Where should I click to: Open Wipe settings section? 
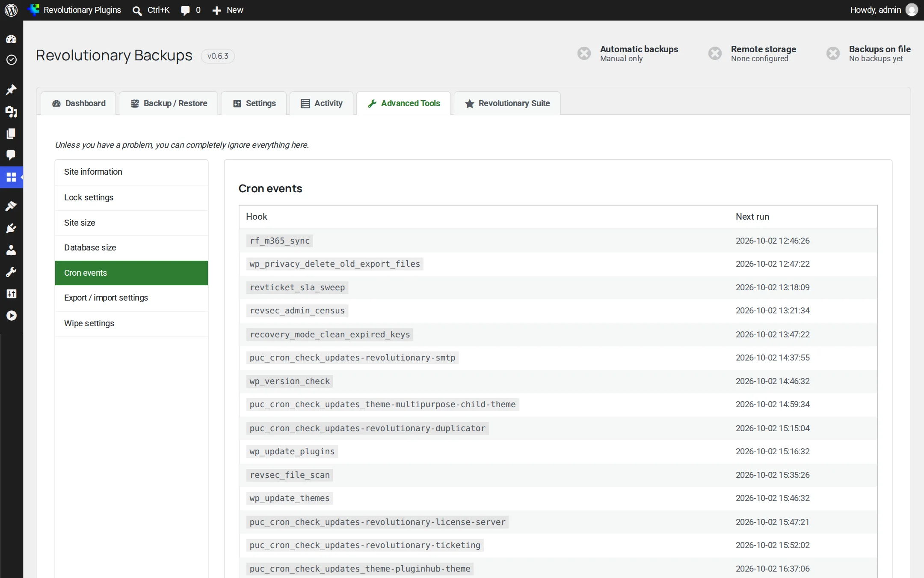coord(131,323)
